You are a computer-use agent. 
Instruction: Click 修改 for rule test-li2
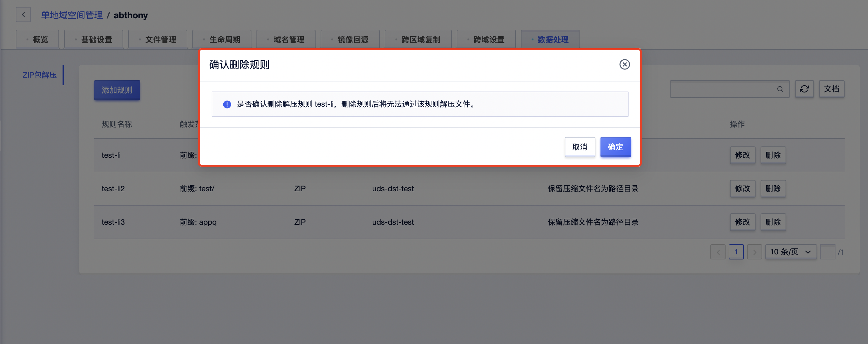742,188
